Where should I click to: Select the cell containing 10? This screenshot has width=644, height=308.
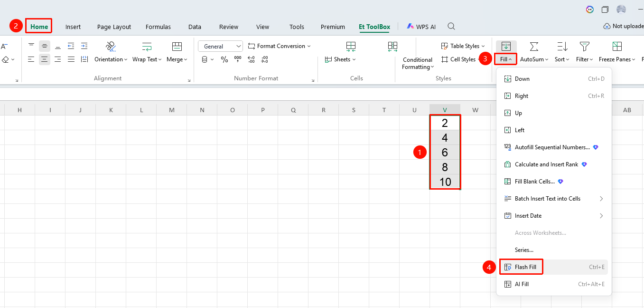tap(445, 182)
